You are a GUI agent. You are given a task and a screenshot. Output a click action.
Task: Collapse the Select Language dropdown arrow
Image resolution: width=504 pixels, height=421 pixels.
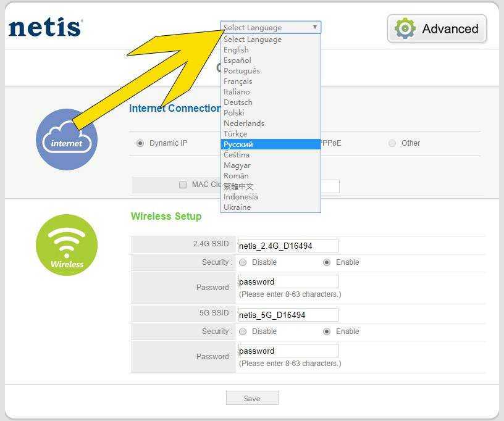tap(315, 27)
